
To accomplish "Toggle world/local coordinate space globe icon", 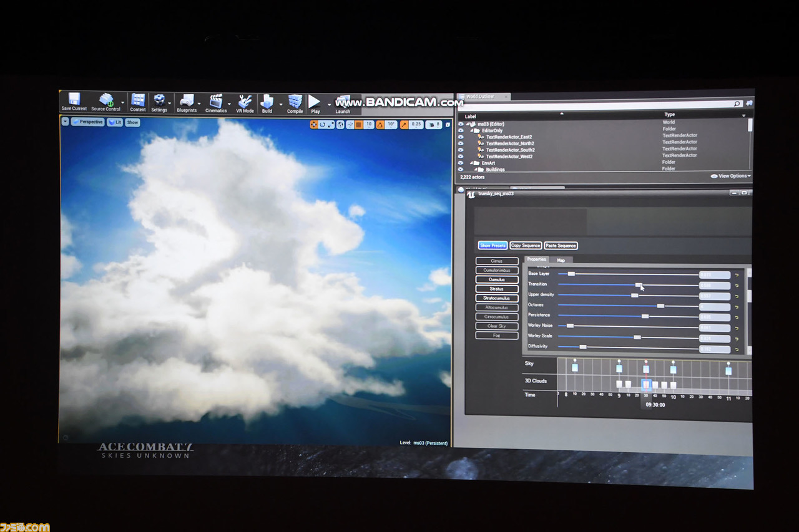I will pos(341,125).
